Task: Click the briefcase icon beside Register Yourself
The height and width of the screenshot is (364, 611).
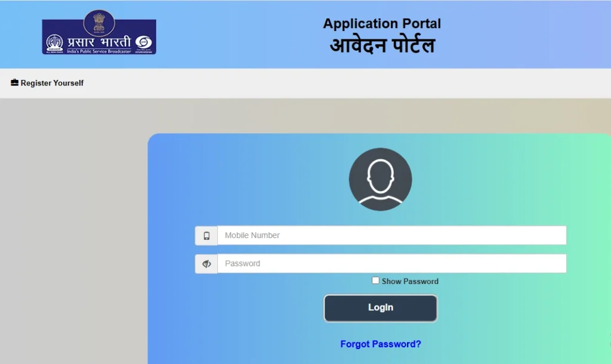Action: [14, 82]
